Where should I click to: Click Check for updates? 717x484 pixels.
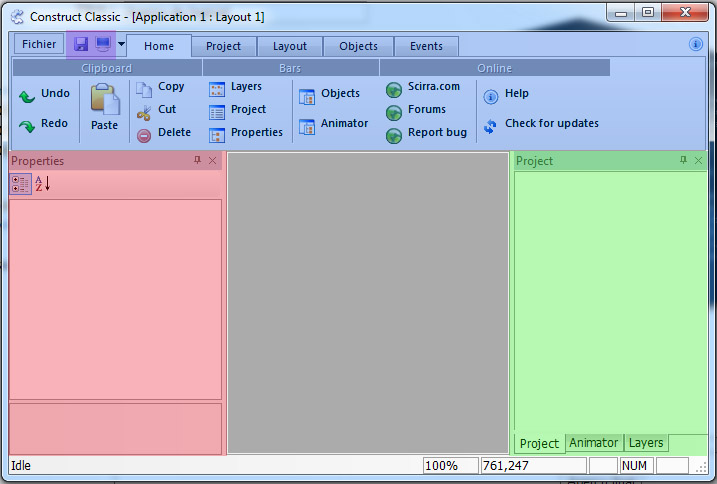[x=490, y=126]
